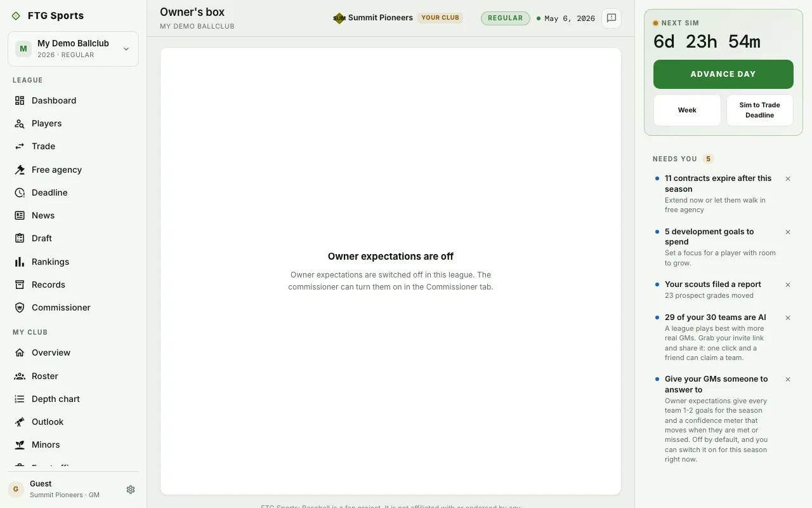This screenshot has height=508, width=812.
Task: Click the REGULAR season status badge
Action: pyautogui.click(x=505, y=18)
